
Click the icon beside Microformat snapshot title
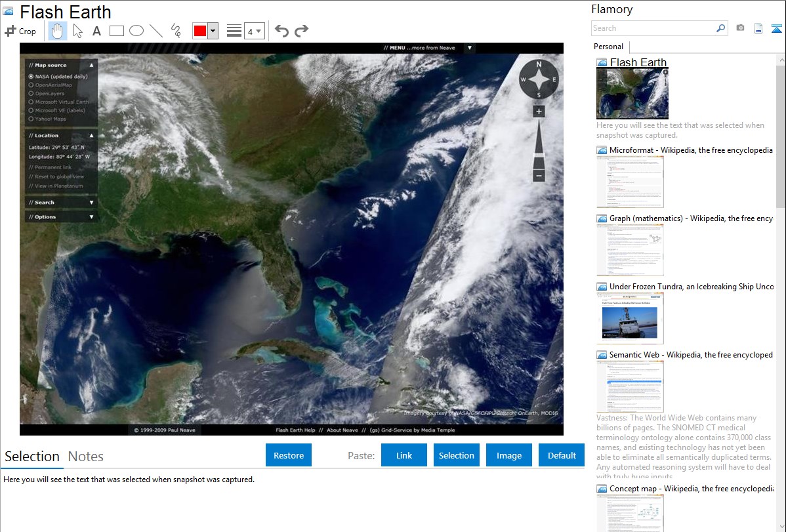[602, 150]
